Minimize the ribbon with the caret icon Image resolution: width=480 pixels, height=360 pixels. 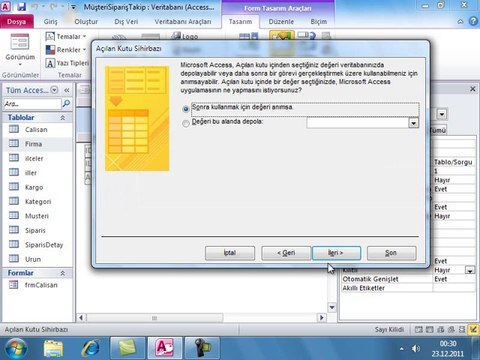(460, 22)
